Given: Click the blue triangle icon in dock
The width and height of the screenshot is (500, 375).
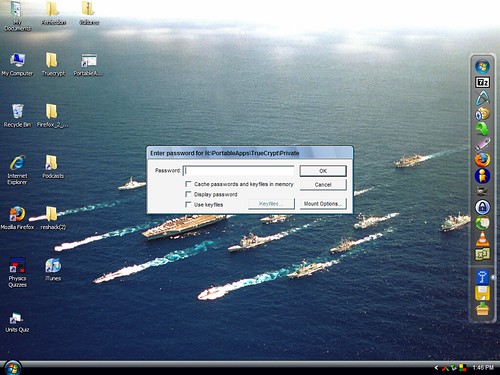Looking at the screenshot, I should pyautogui.click(x=482, y=98).
